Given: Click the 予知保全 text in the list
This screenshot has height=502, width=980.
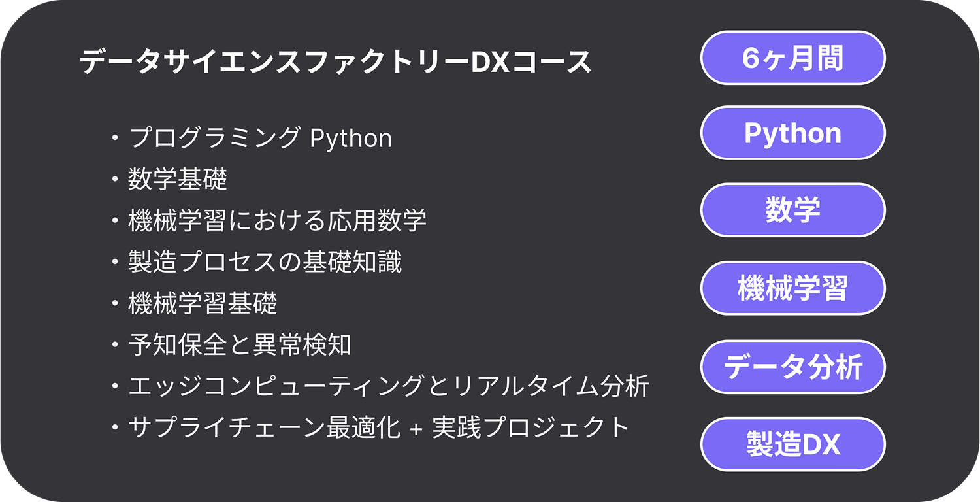Looking at the screenshot, I should (178, 344).
